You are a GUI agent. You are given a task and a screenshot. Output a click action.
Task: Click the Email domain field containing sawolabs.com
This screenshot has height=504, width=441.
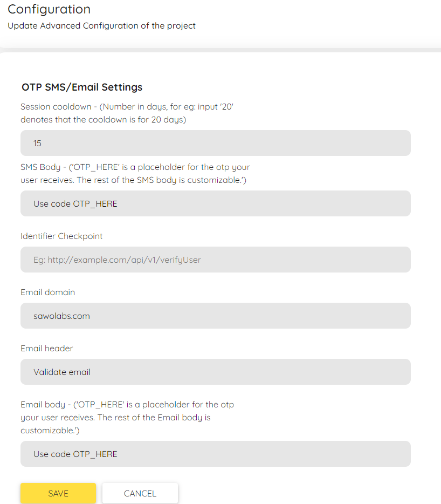pyautogui.click(x=216, y=316)
